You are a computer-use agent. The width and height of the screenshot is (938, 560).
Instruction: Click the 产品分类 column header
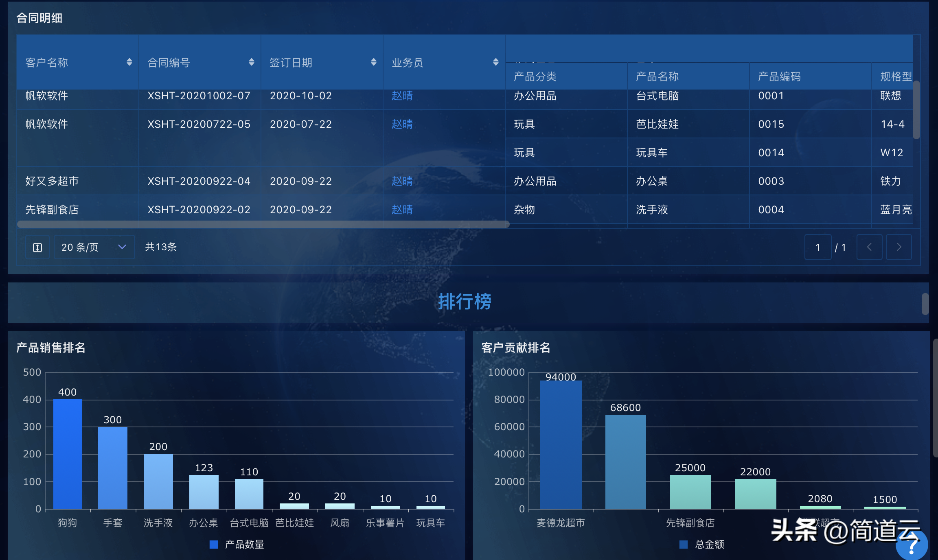(535, 77)
